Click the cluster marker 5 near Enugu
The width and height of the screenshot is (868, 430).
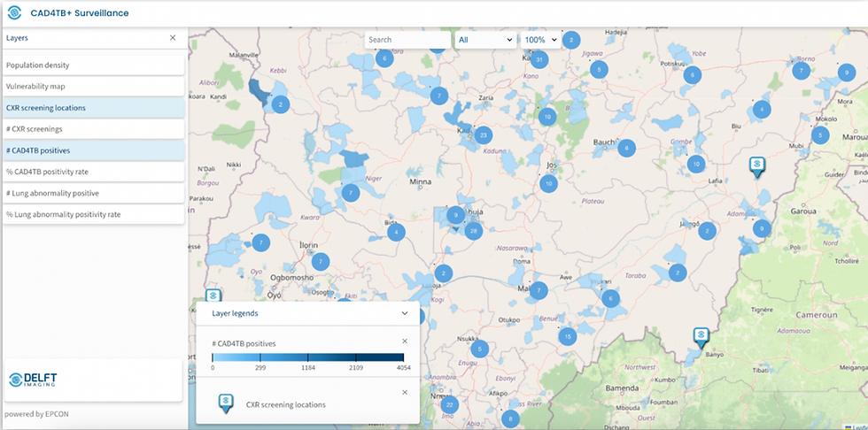[x=479, y=349]
